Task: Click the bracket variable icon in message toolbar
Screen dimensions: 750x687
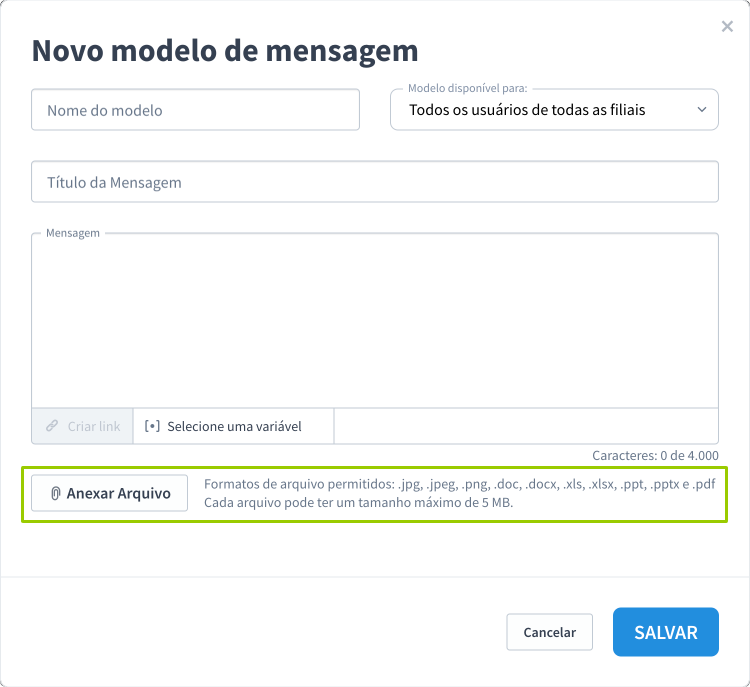Action: tap(152, 426)
